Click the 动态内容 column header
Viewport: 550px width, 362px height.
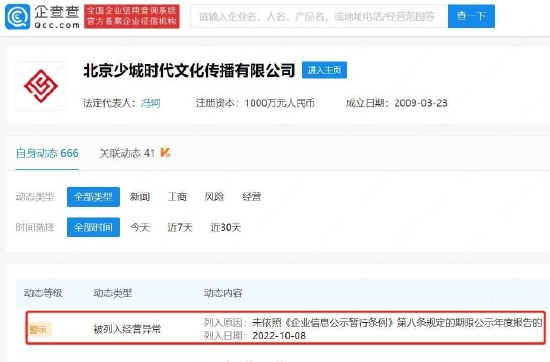click(x=223, y=293)
